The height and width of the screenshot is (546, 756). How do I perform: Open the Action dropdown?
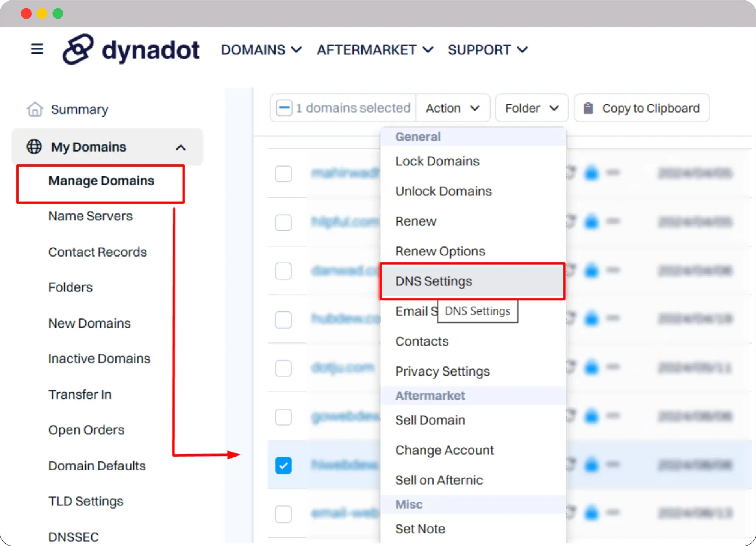pyautogui.click(x=453, y=108)
